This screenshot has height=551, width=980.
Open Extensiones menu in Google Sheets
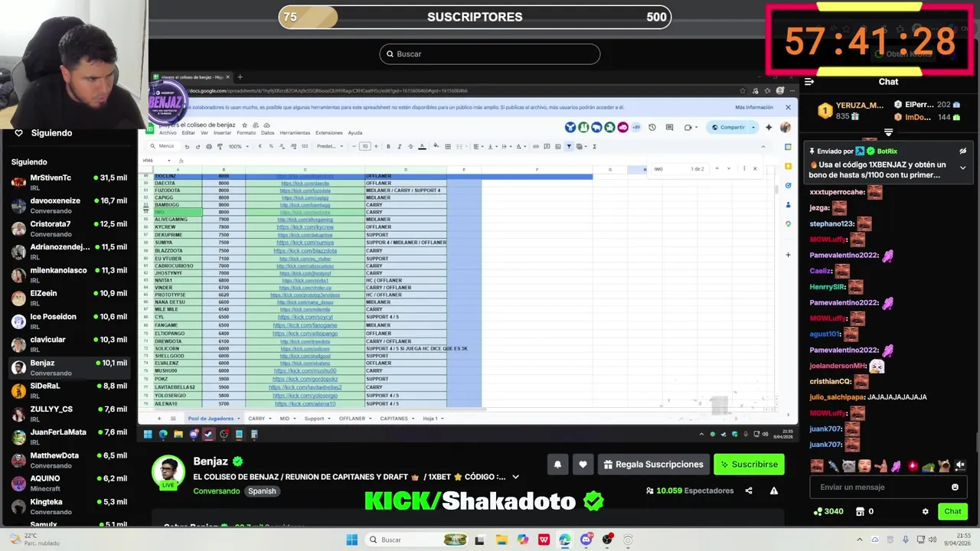coord(329,133)
